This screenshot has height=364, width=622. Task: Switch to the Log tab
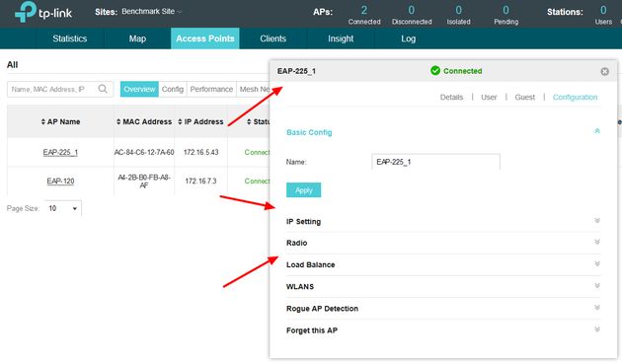tap(408, 38)
